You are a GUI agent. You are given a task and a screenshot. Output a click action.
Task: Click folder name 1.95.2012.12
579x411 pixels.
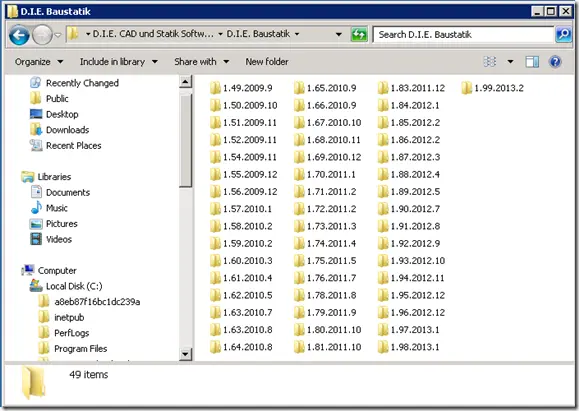point(418,295)
